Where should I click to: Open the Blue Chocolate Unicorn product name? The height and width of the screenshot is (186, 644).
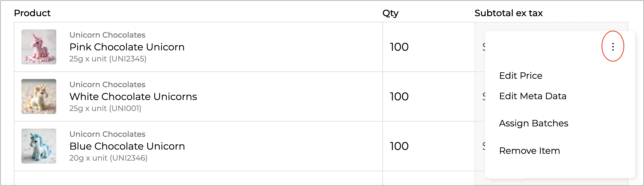point(127,146)
